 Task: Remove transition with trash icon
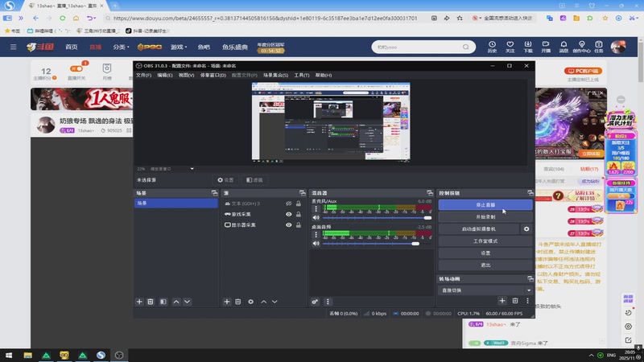(515, 301)
